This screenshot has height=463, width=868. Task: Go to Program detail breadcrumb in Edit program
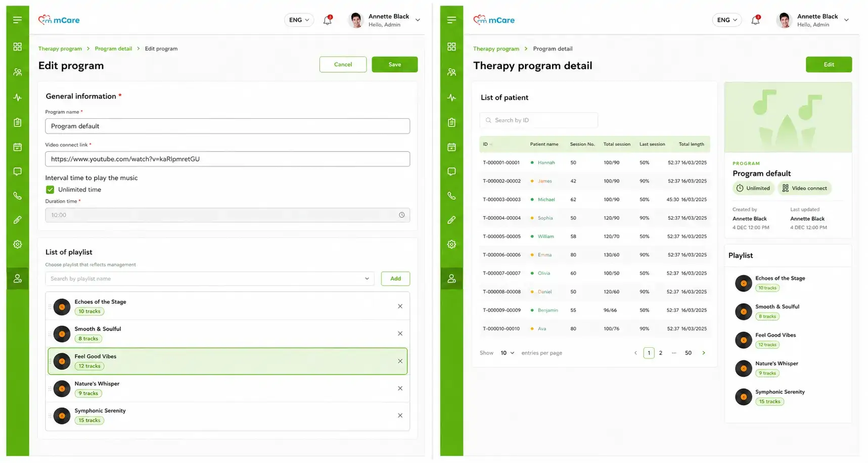[x=113, y=49]
